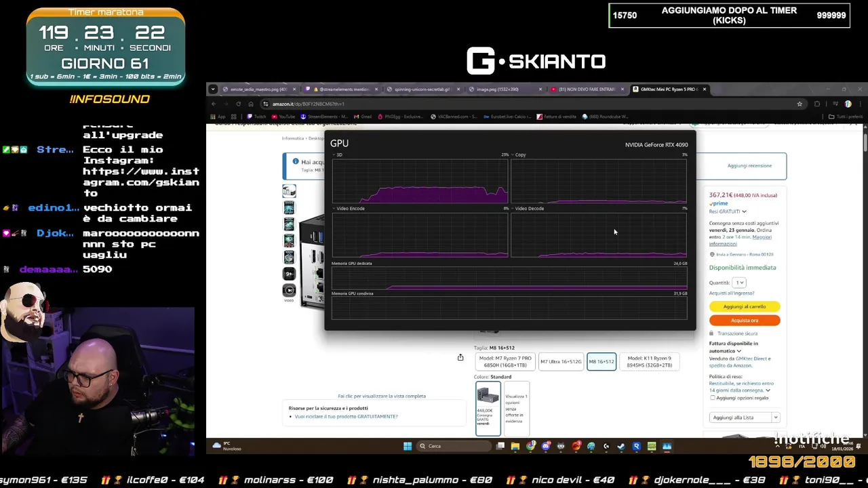The height and width of the screenshot is (488, 868).
Task: Switch to the spinning-unicorn-secretlab.gif tab
Action: (x=424, y=89)
